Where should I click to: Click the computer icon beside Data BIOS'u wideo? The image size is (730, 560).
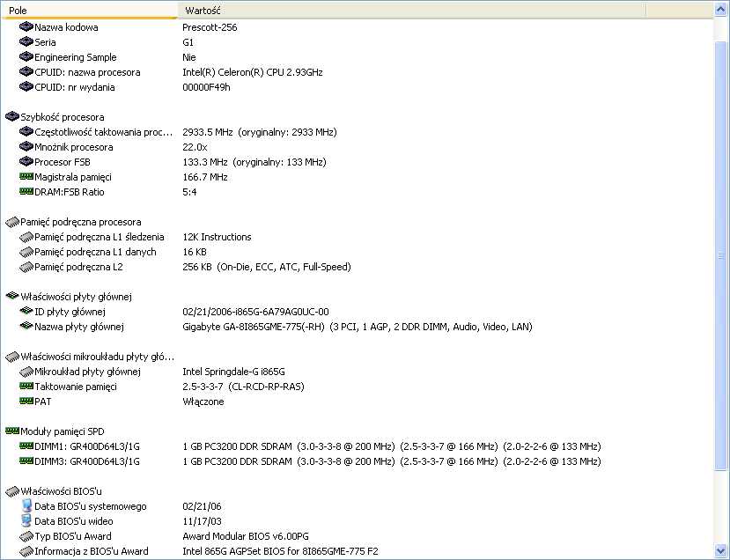coord(26,520)
